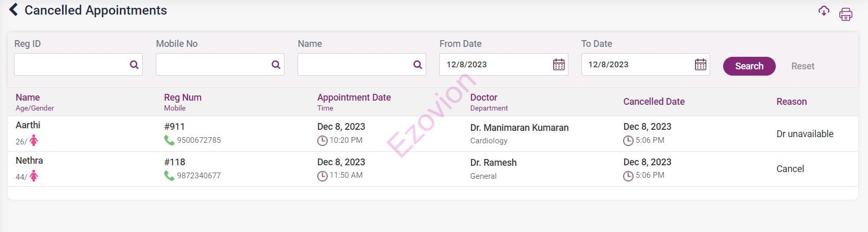Click into the Mobile No field
The image size is (868, 232).
point(213,65)
